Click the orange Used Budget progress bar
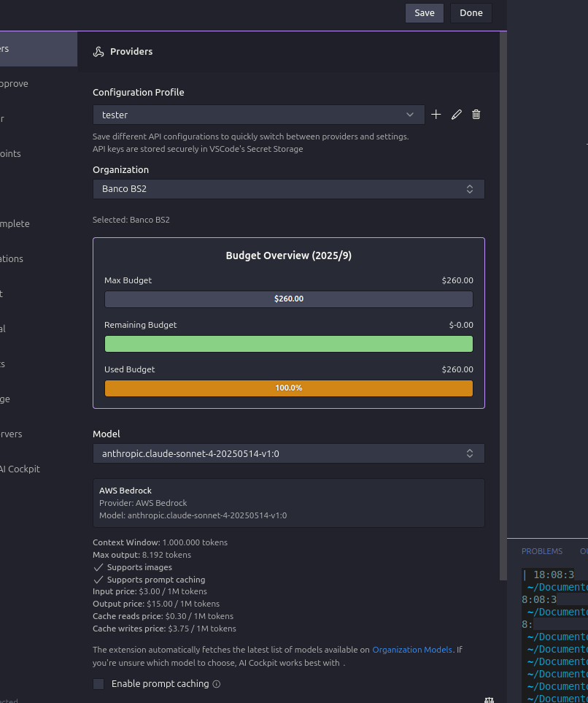Viewport: 588px width, 703px height. point(288,388)
